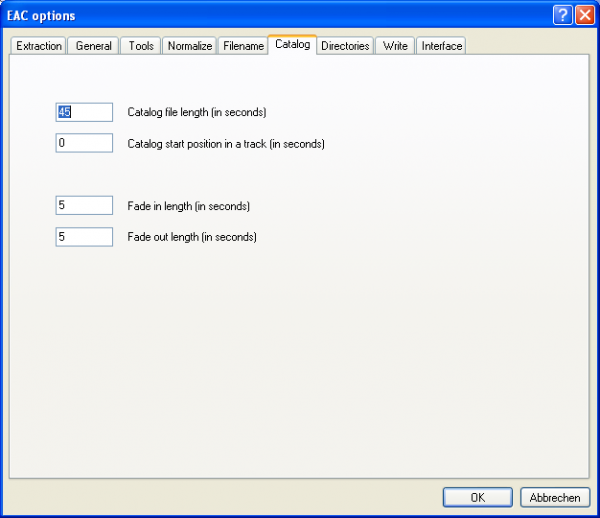Click the 'Catalog file length (in seconds)' label text
The width and height of the screenshot is (600, 518).
[196, 112]
